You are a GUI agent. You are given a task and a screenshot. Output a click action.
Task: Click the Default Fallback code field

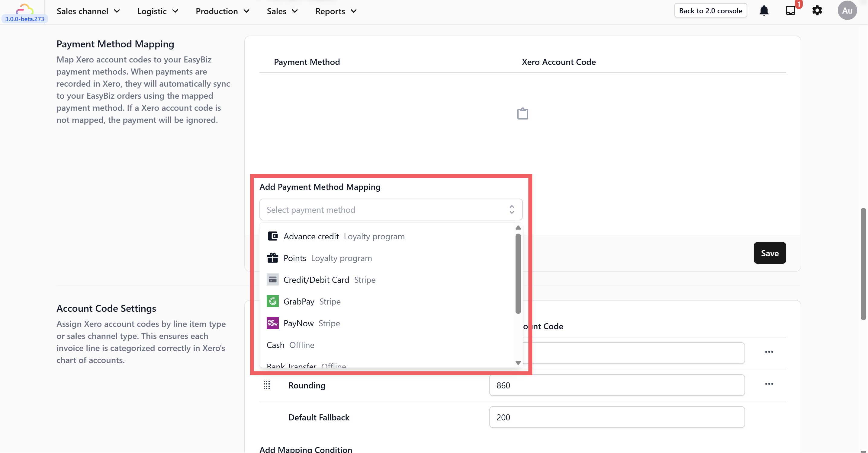click(x=616, y=417)
